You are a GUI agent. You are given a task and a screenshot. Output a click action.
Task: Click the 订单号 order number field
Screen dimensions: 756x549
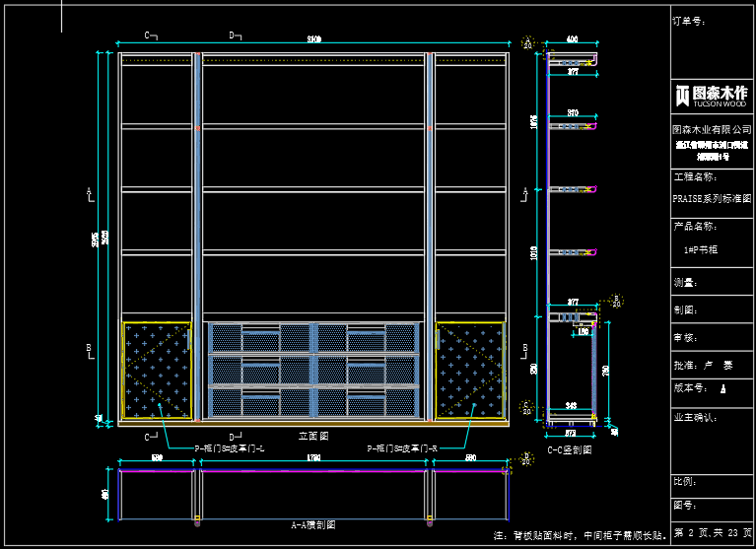tap(690, 20)
